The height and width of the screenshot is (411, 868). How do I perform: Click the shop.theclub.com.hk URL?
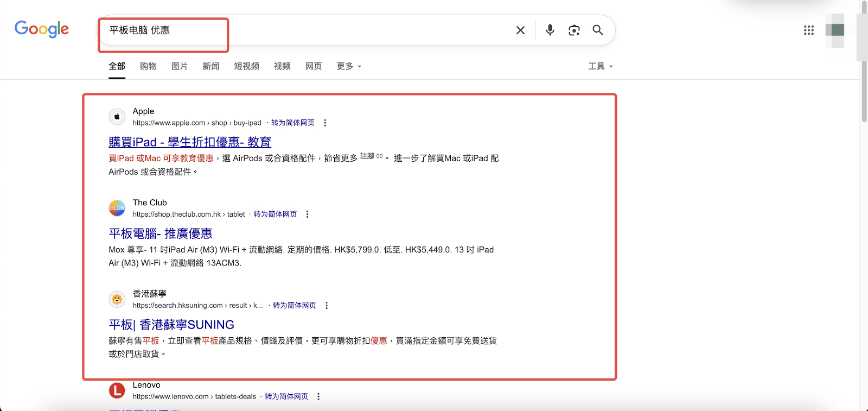click(189, 214)
